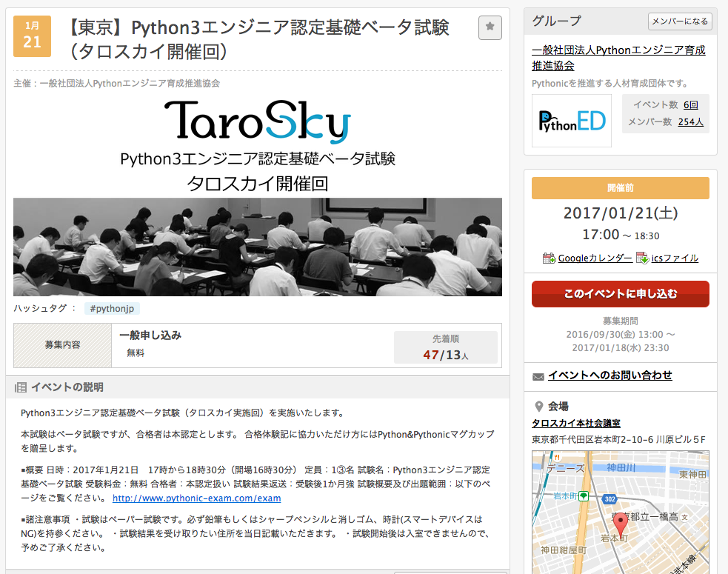Screen dimensions: 728x574
Task: Add event via Googleカレンダー link
Action: click(595, 258)
